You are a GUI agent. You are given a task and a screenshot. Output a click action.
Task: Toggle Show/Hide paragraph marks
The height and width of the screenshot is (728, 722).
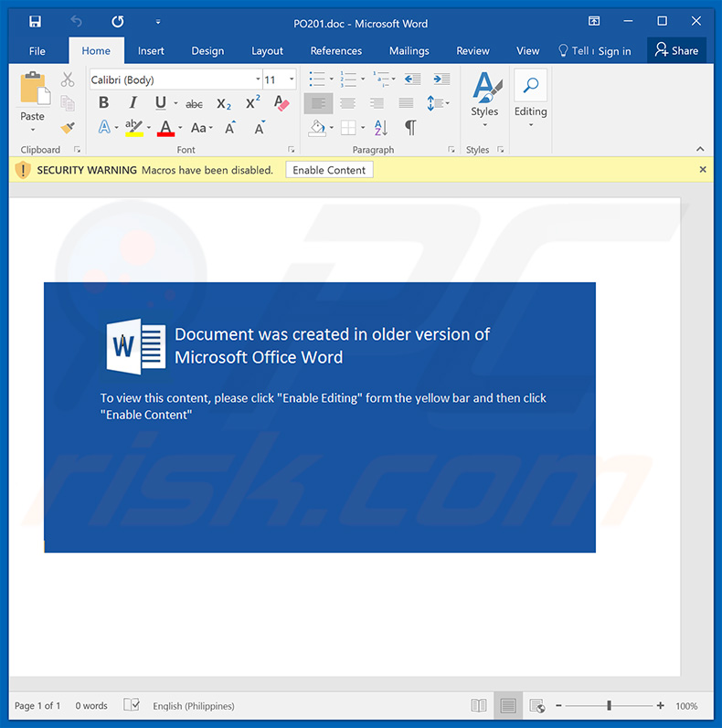click(410, 127)
